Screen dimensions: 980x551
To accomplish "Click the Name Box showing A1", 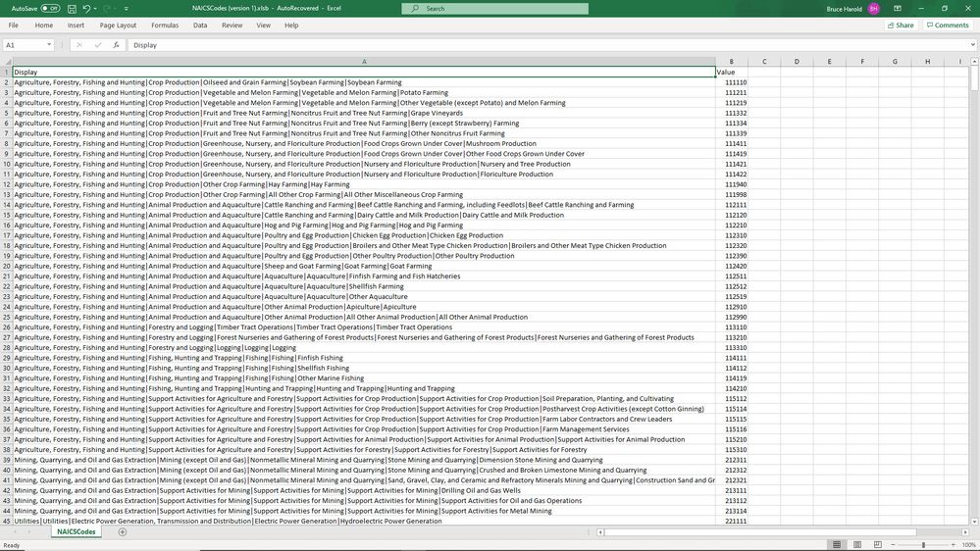I will click(x=24, y=45).
